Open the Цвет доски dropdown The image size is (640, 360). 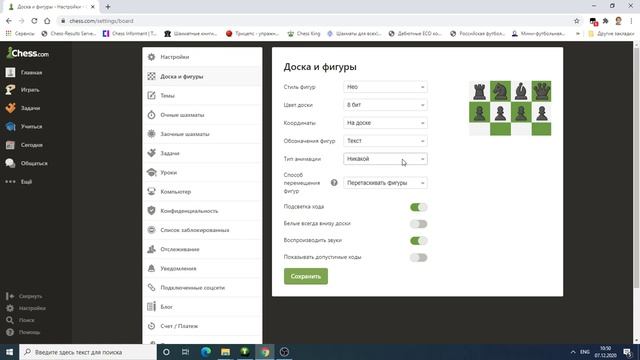385,105
